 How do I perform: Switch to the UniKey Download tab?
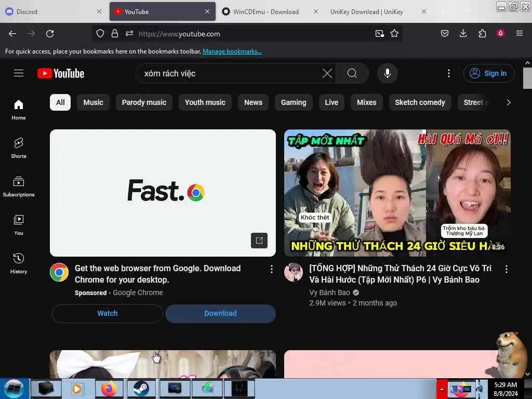377,11
